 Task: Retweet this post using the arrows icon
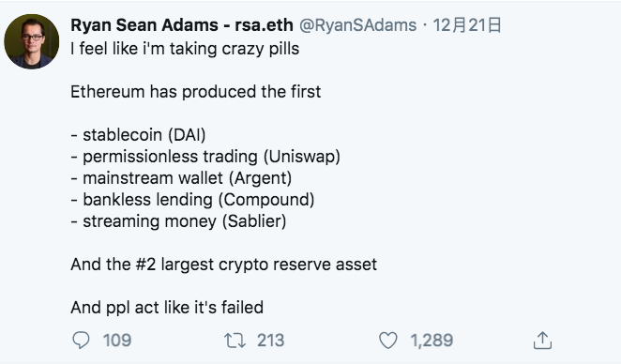[235, 341]
